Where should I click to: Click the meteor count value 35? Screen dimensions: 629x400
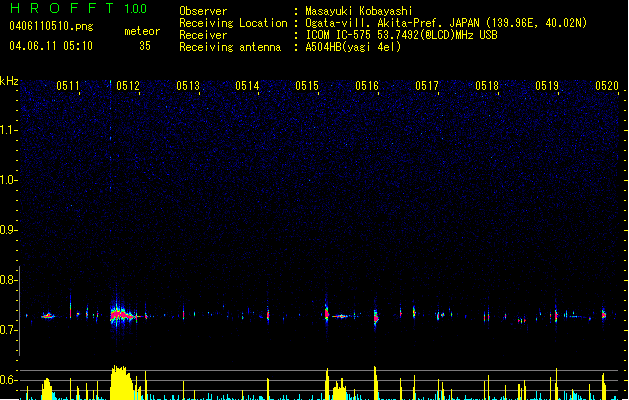pos(145,46)
